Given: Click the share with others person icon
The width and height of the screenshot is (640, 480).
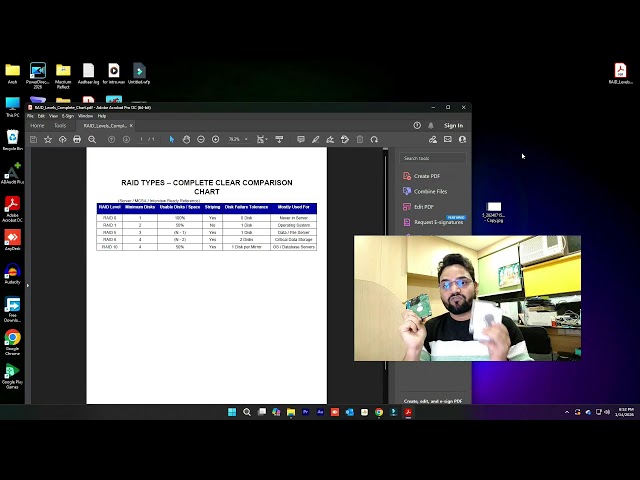Looking at the screenshot, I should pyautogui.click(x=462, y=140).
